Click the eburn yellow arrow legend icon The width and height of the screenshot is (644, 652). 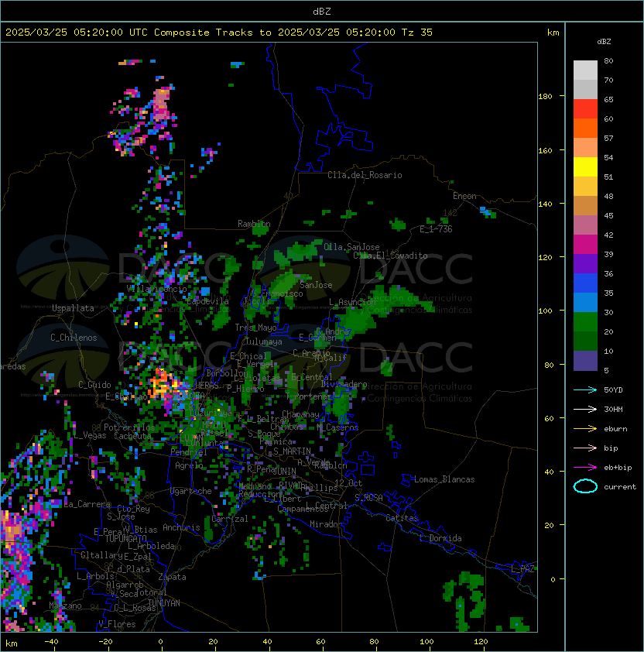[x=585, y=429]
